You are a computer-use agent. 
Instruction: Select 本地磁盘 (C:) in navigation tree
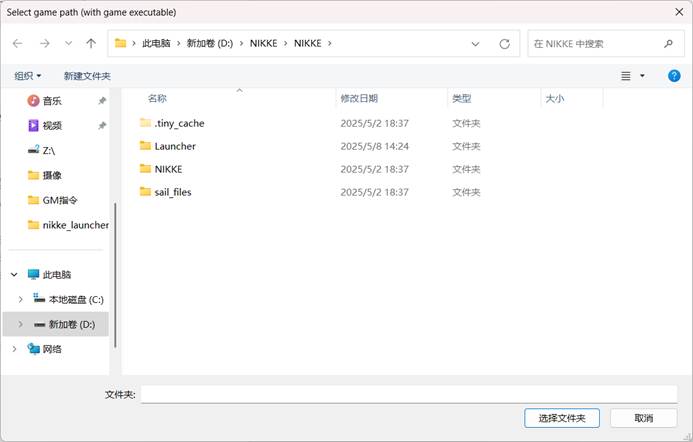coord(76,300)
